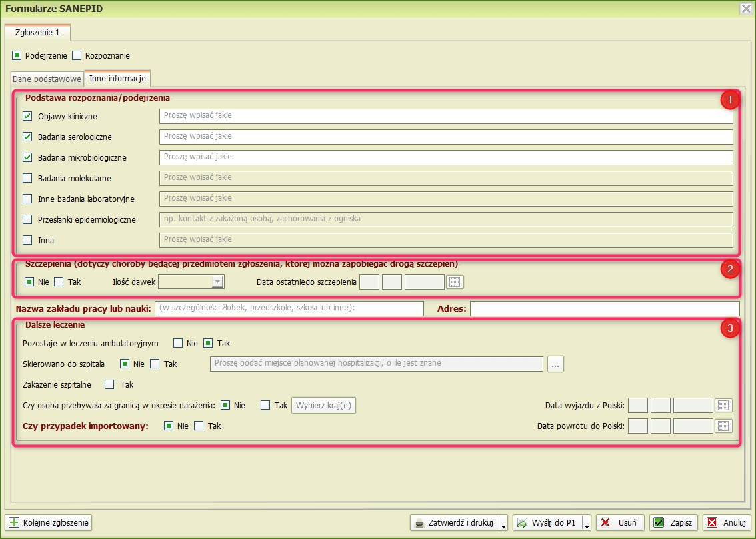
Task: Check the Przesłanki epidemiologiczne option
Action: [x=27, y=219]
